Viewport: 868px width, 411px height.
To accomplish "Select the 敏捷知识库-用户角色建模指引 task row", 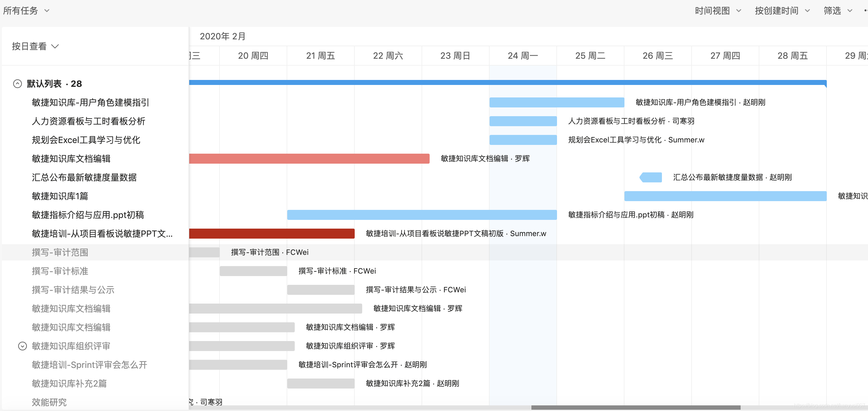I will coord(90,102).
